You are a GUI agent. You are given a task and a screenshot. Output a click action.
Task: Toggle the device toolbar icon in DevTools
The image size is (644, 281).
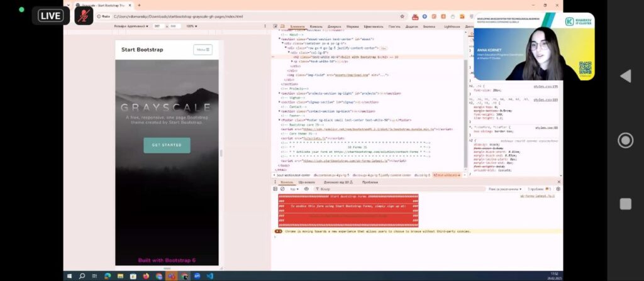pyautogui.click(x=282, y=26)
